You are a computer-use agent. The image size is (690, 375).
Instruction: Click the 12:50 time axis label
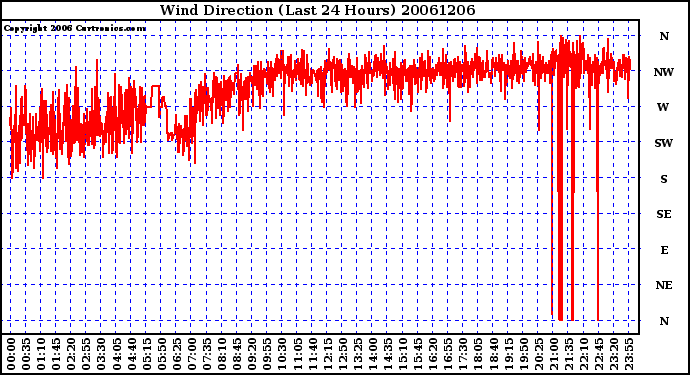pos(342,354)
